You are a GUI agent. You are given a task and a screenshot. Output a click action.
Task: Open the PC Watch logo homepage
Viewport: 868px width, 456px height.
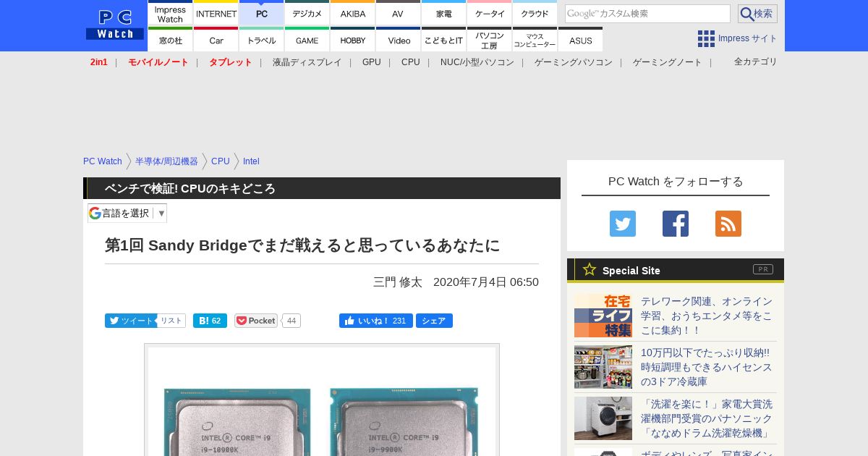pyautogui.click(x=115, y=25)
